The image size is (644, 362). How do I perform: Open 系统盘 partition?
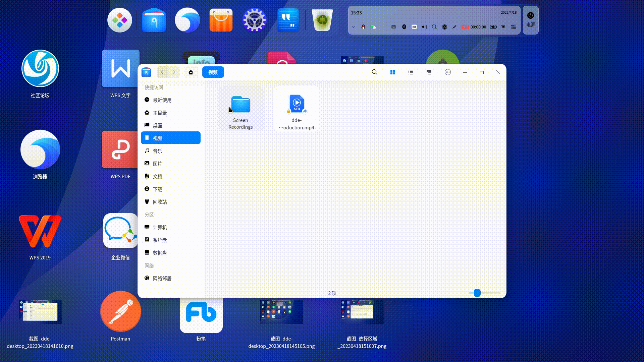[171, 240]
